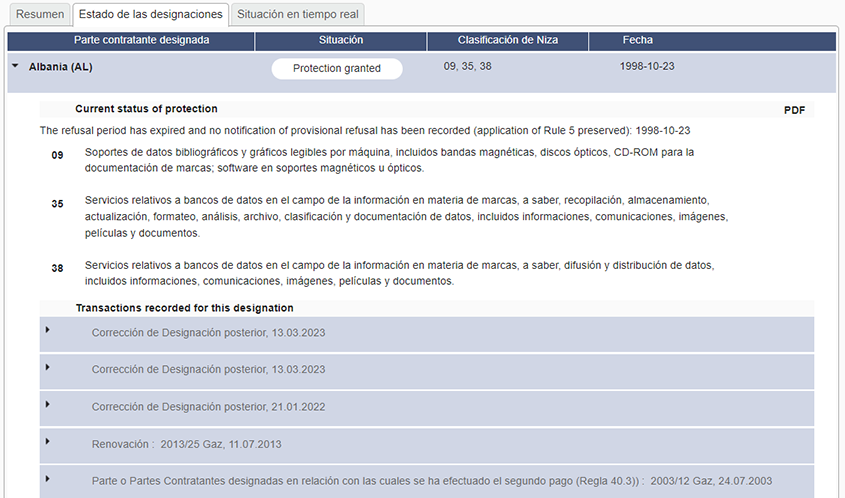Click class number 35 in the services list
Screen dimensions: 845x498
point(57,204)
